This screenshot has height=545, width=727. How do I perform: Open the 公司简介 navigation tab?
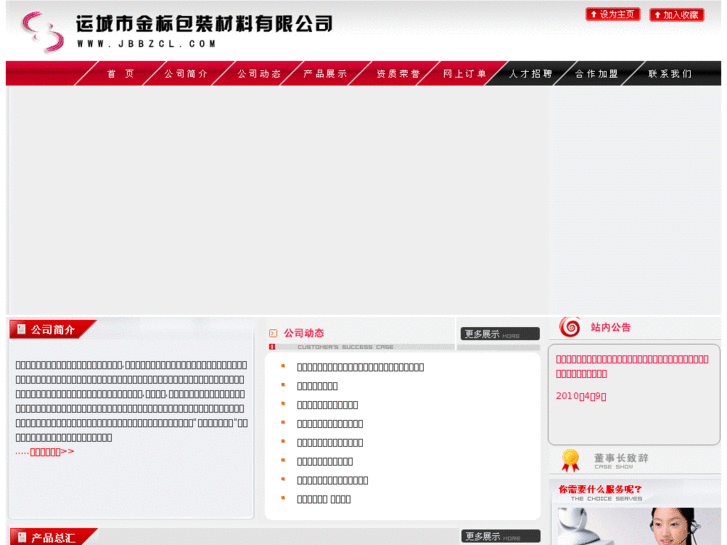185,74
